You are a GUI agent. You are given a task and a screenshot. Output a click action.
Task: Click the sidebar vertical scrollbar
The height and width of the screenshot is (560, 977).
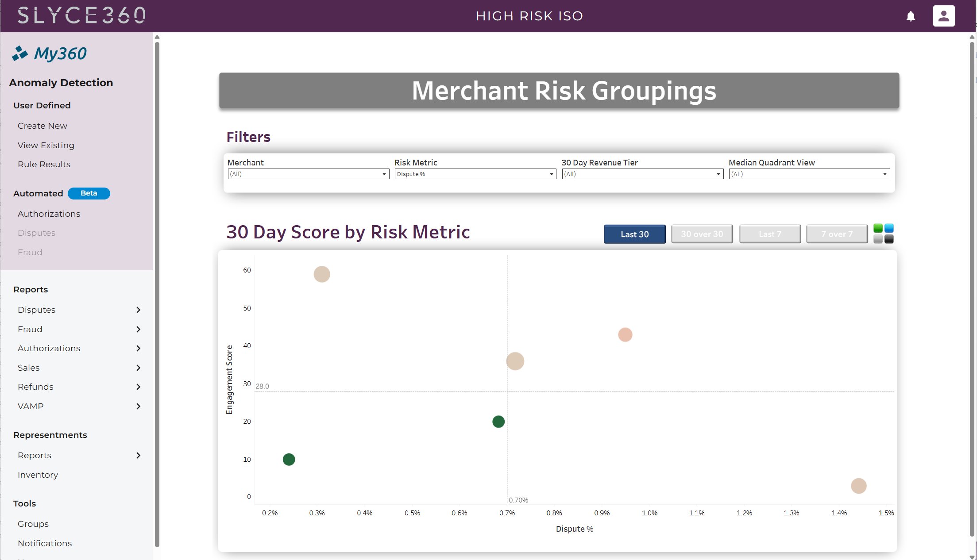coord(157,294)
